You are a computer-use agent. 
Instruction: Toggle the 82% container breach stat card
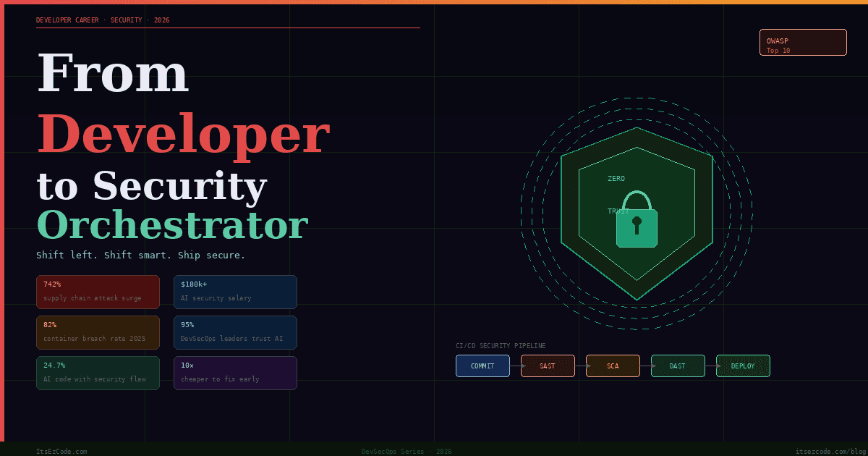point(98,332)
